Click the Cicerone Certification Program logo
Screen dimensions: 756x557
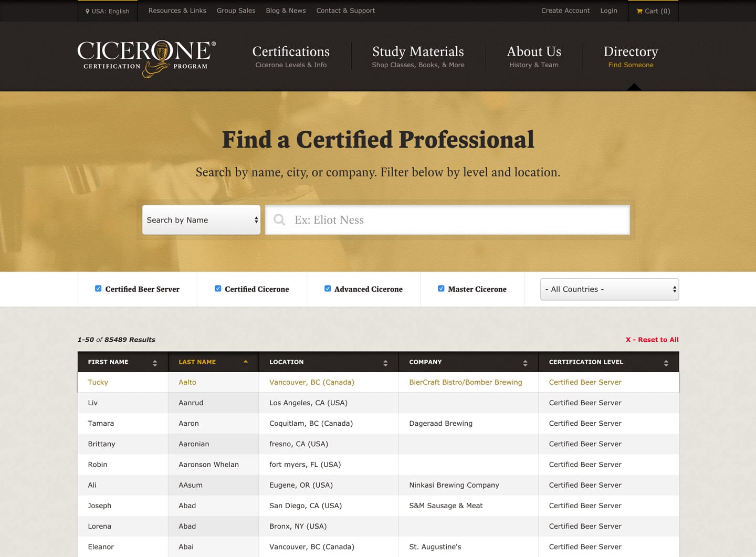point(146,58)
